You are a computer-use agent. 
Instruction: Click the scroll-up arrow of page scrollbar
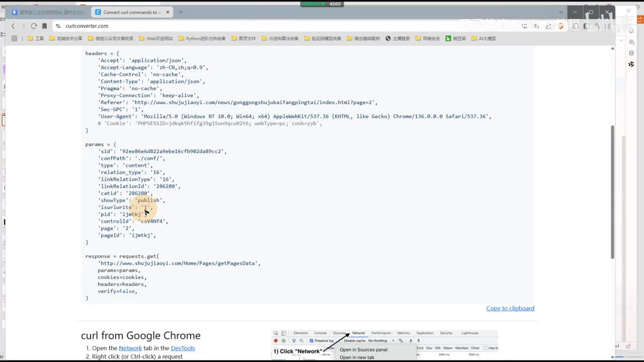(x=612, y=48)
